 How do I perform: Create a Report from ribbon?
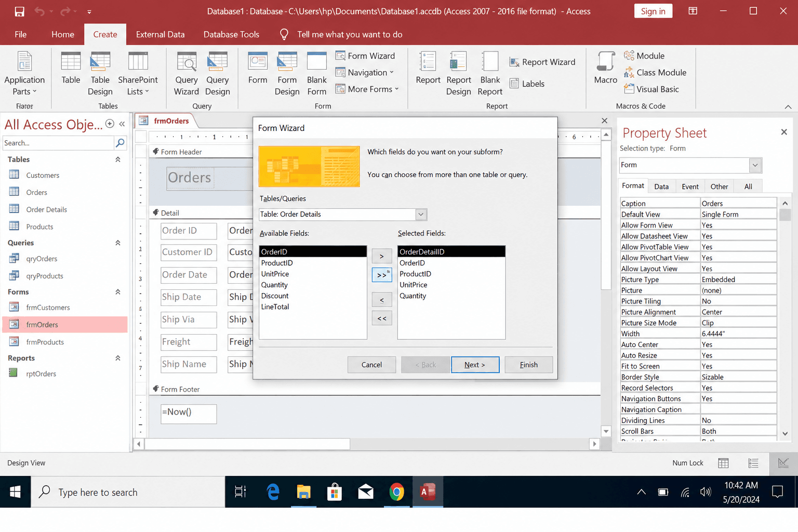tap(428, 68)
